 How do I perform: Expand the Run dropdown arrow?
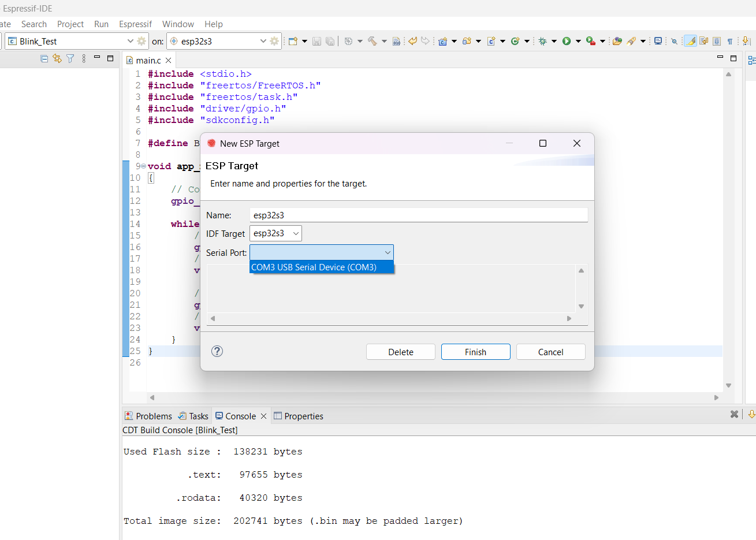pyautogui.click(x=578, y=41)
